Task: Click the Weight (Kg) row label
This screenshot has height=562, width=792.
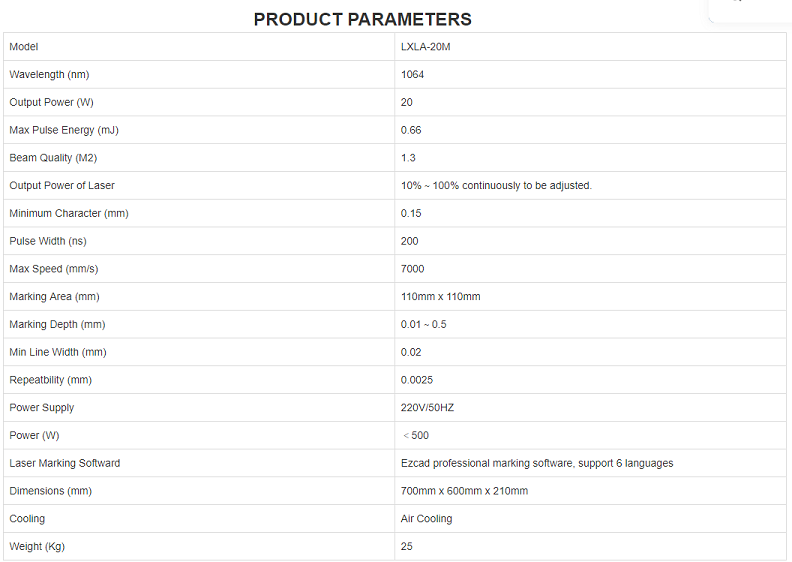Action: click(37, 546)
